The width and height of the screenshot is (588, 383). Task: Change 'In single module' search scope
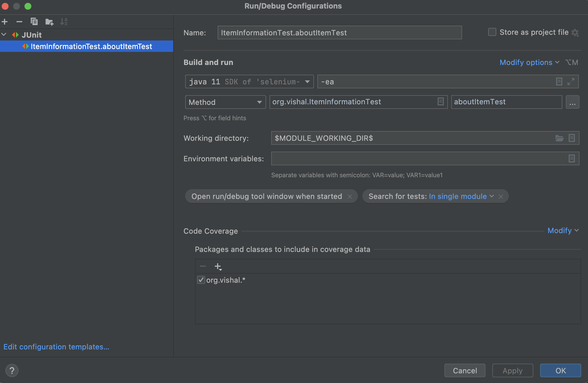coord(461,196)
